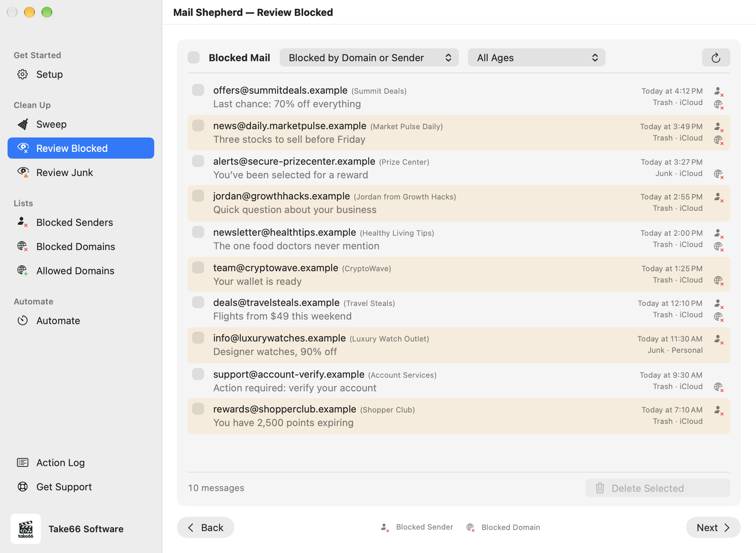This screenshot has width=756, height=553.
Task: Click blocked sender icon for deals@travelsteals.example
Action: pos(719,304)
